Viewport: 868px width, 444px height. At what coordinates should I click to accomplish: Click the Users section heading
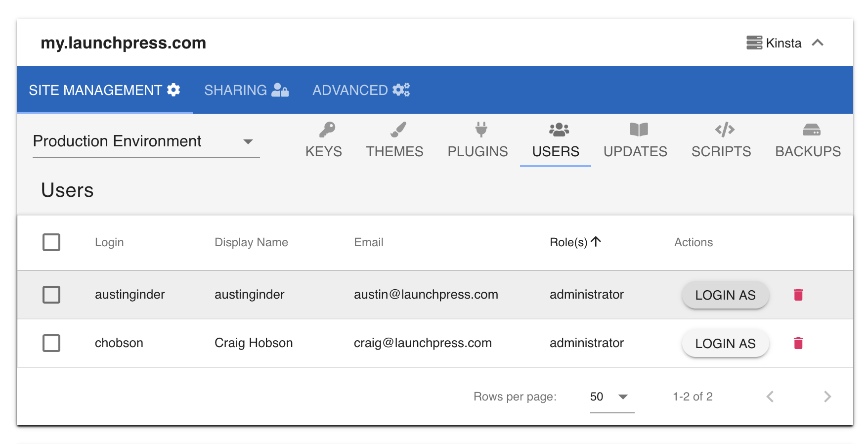click(x=67, y=190)
